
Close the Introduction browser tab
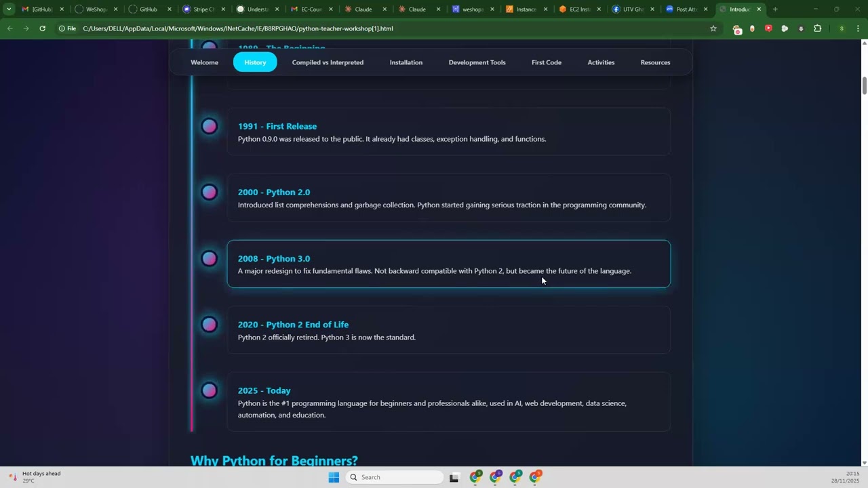759,9
